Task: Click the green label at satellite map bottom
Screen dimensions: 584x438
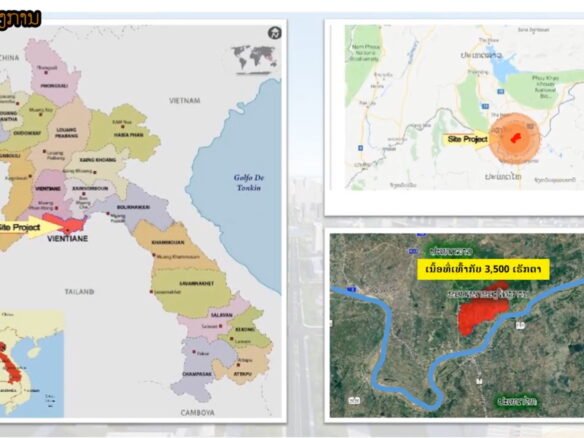Action: click(x=518, y=402)
